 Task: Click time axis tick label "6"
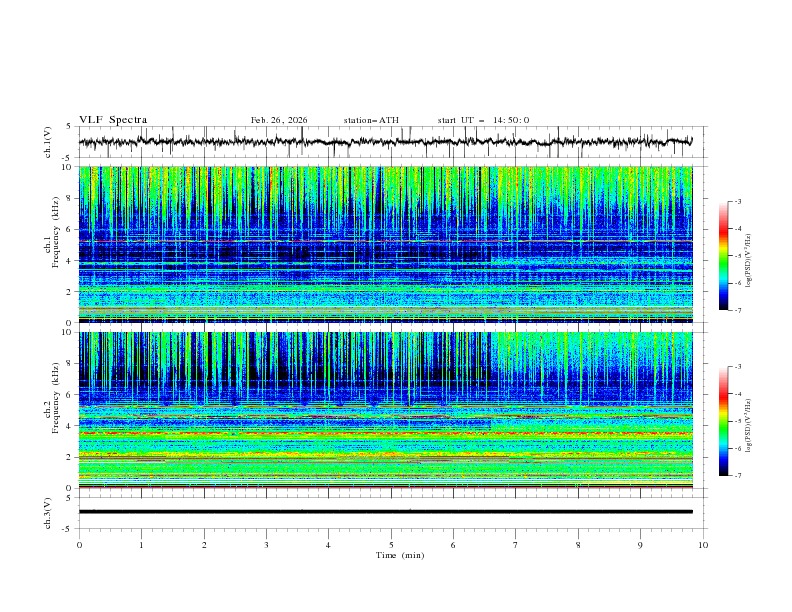[453, 545]
